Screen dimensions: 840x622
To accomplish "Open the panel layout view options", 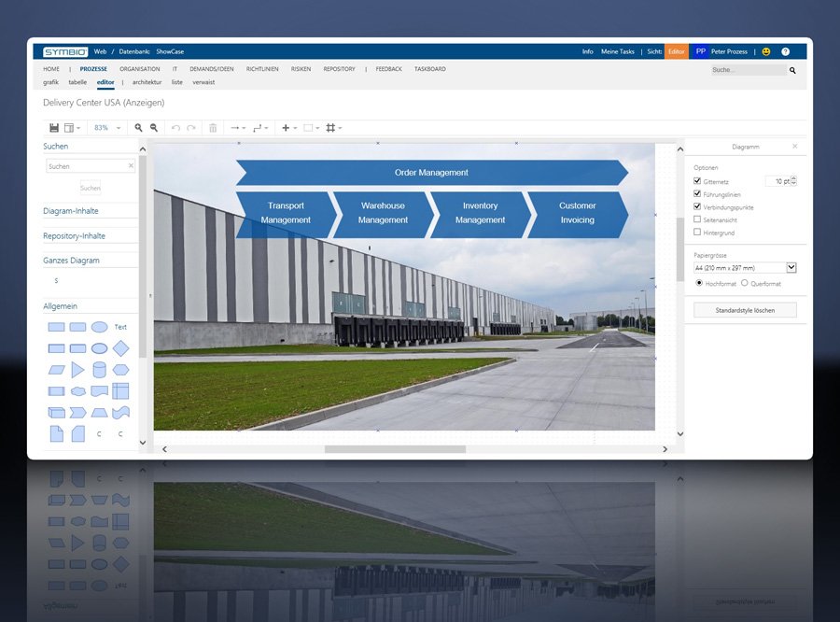I will (72, 128).
